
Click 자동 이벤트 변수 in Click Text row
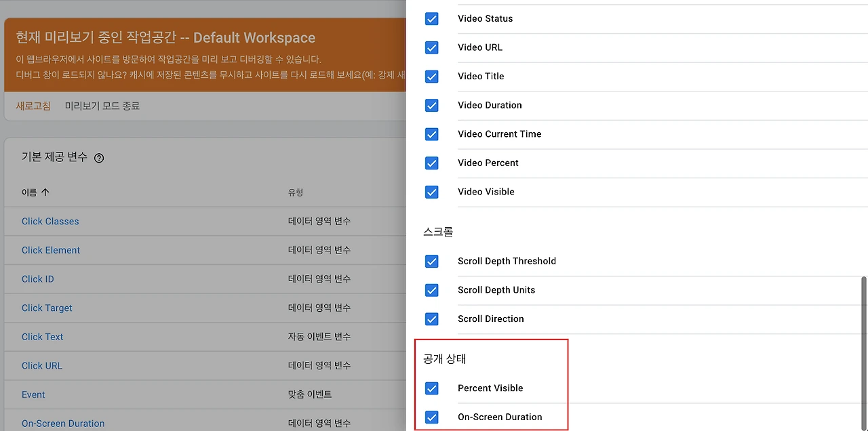pos(319,337)
